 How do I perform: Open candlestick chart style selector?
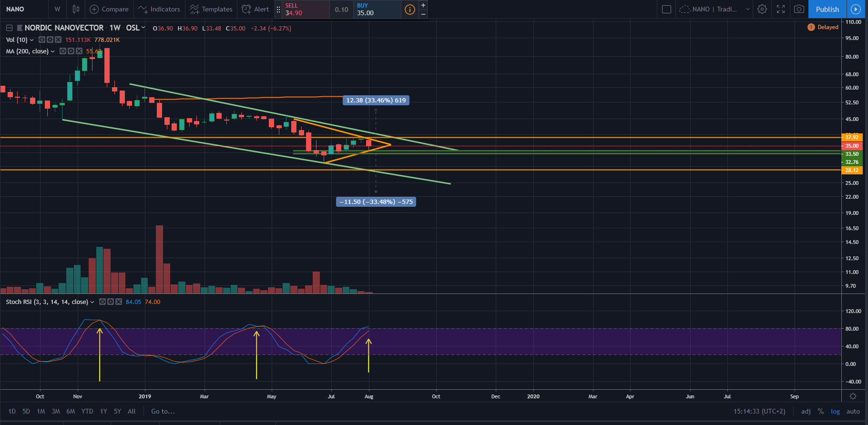[76, 9]
